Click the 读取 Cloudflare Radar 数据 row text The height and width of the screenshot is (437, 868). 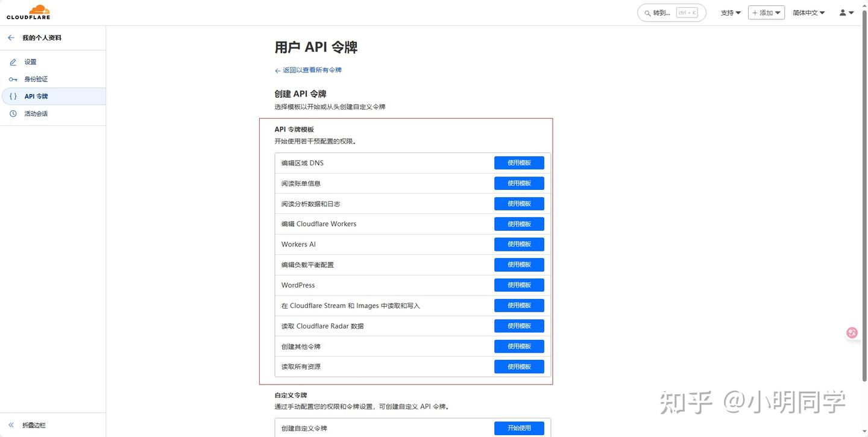(x=322, y=326)
